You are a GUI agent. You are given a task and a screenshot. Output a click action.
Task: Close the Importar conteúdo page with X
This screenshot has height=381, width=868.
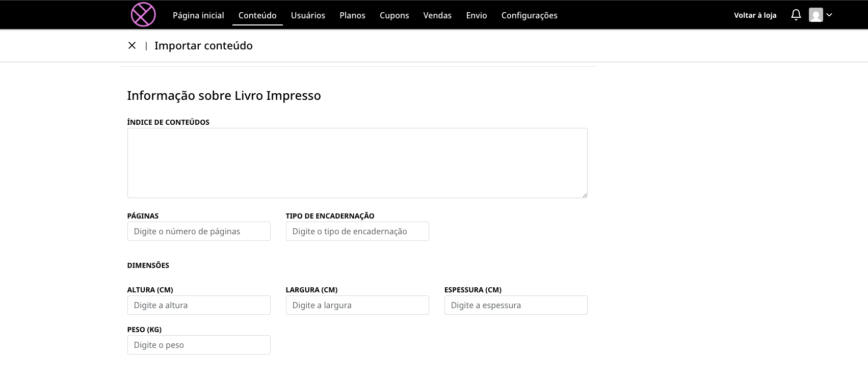pos(132,45)
